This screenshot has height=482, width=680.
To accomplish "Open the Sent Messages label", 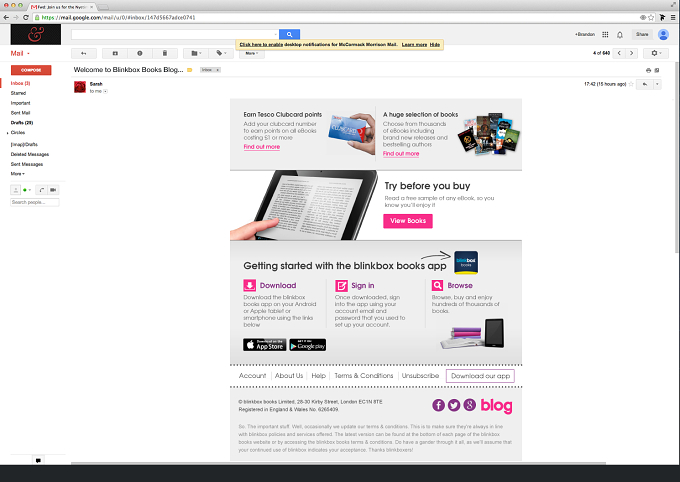I will pyautogui.click(x=27, y=164).
